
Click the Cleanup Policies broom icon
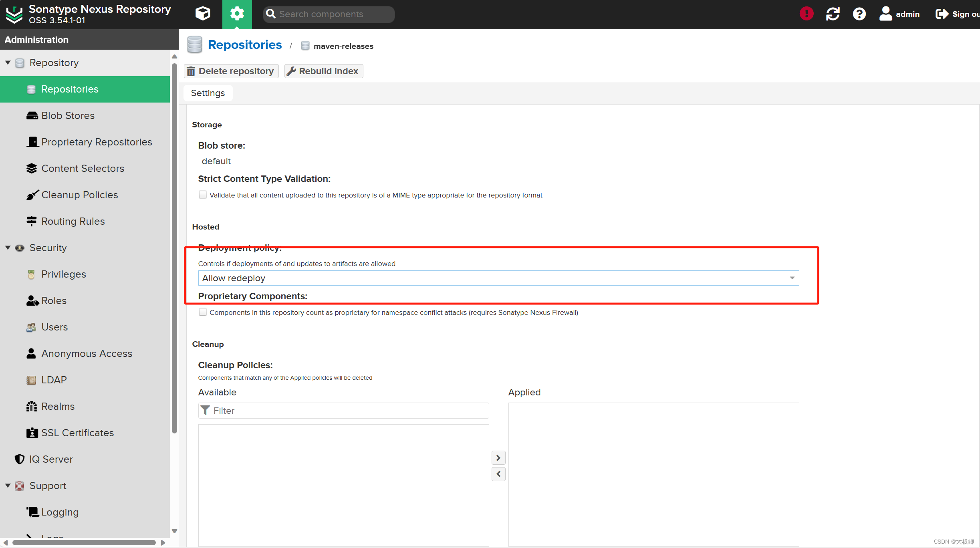pos(32,195)
